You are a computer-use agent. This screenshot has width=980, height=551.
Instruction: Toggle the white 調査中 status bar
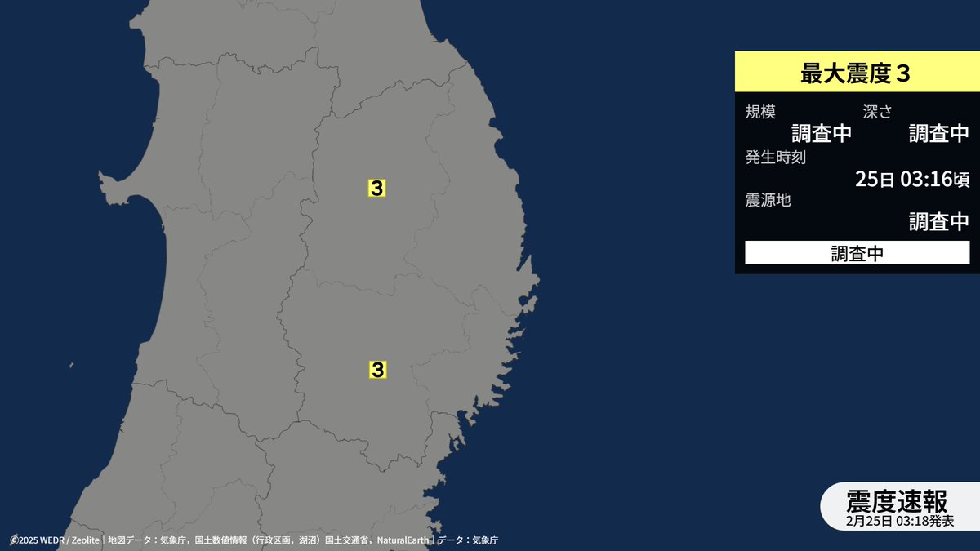(x=857, y=253)
